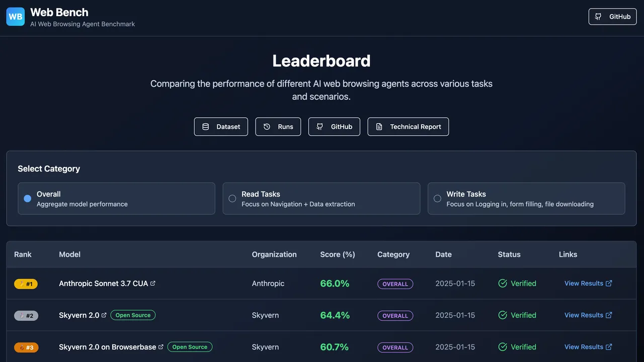
Task: Open GitHub button in top header
Action: tap(612, 17)
